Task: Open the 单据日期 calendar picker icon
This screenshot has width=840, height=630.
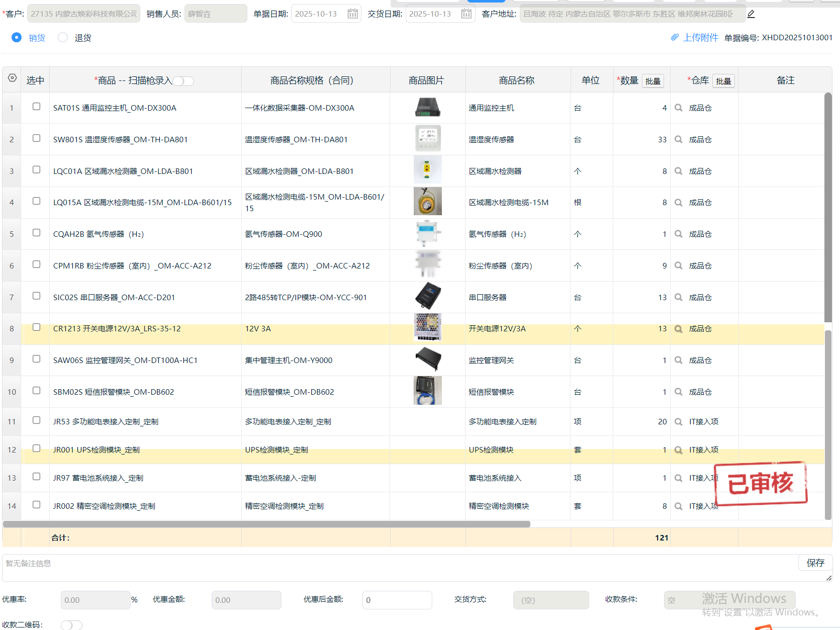Action: (x=352, y=14)
